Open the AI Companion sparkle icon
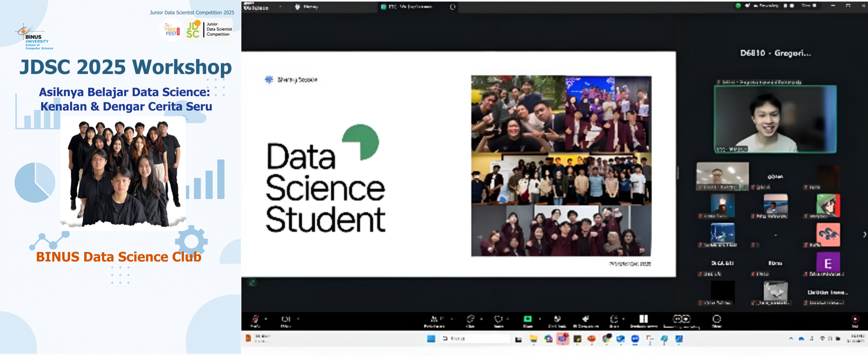Screen dimensions: 868x356 [586, 319]
